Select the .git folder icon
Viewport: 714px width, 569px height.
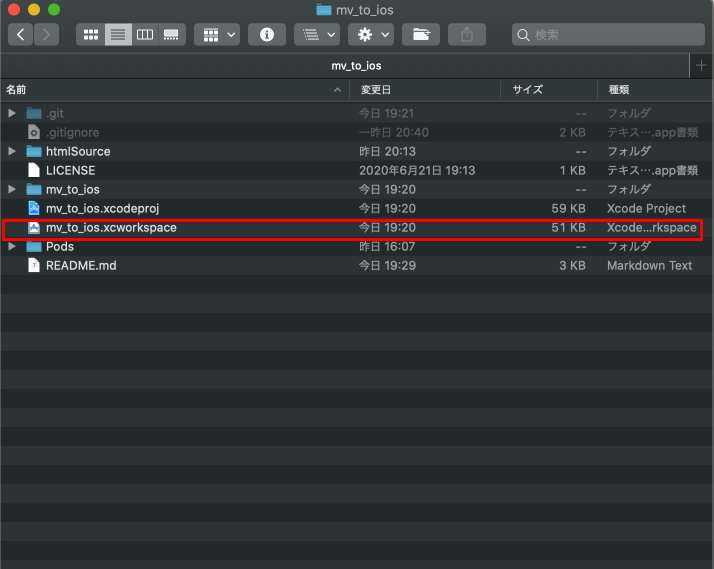[x=34, y=113]
